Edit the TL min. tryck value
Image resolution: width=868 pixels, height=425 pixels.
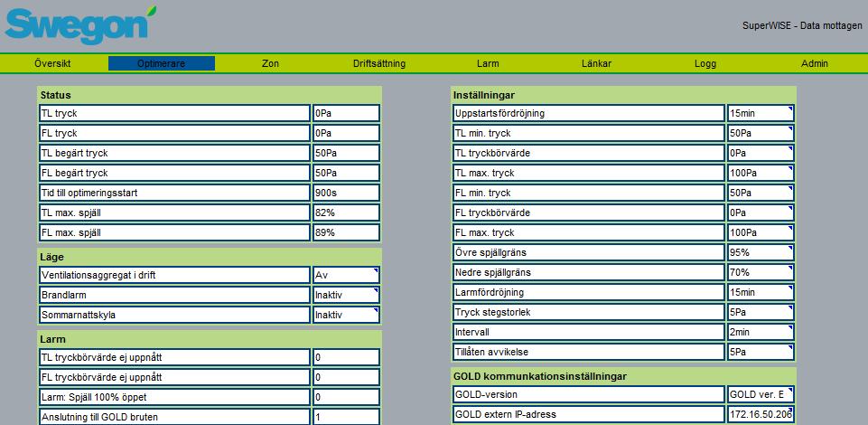(761, 133)
